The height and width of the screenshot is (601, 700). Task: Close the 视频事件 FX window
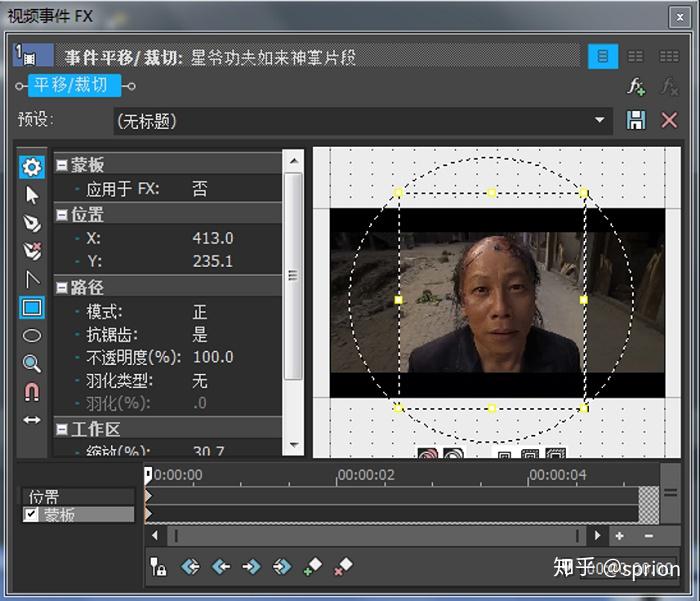click(679, 17)
